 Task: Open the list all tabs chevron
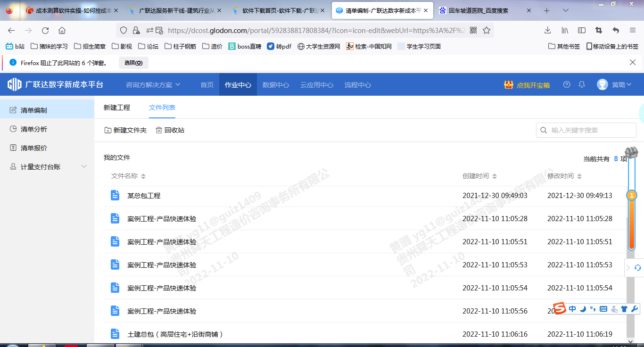pos(566,10)
